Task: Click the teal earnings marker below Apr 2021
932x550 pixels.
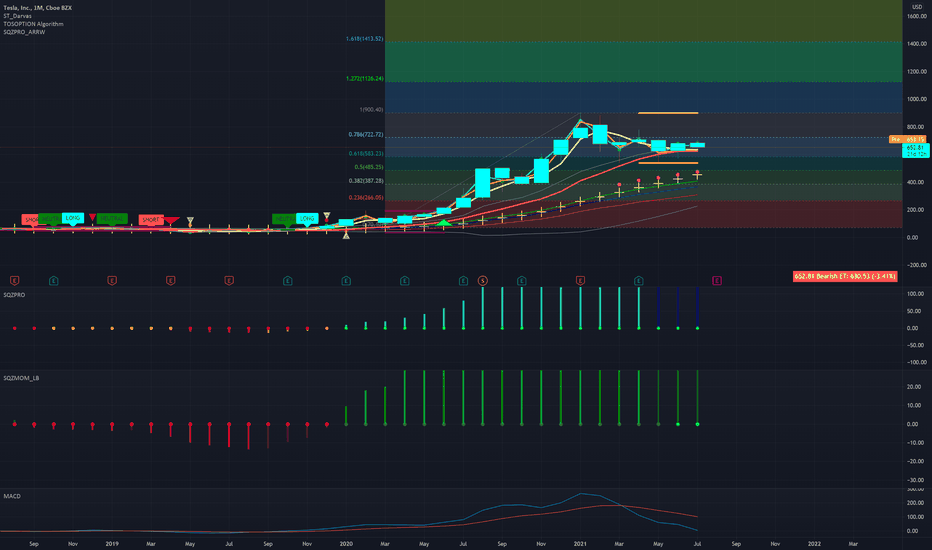Action: coord(639,281)
